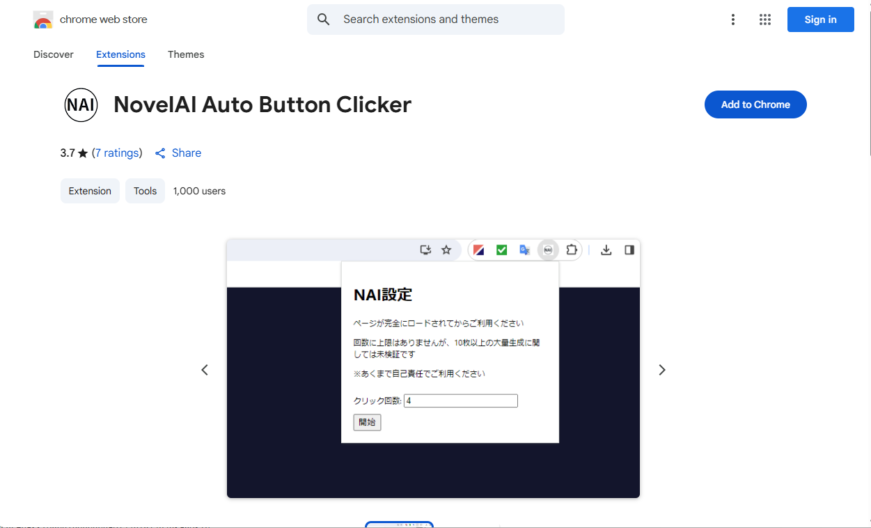Open the Discover tab

pyautogui.click(x=53, y=54)
